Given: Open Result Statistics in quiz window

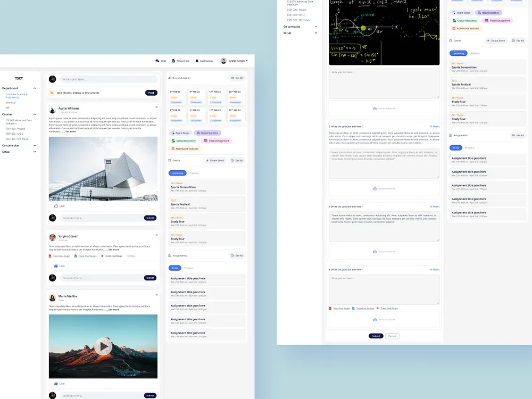Looking at the screenshot, I should tap(488, 13).
